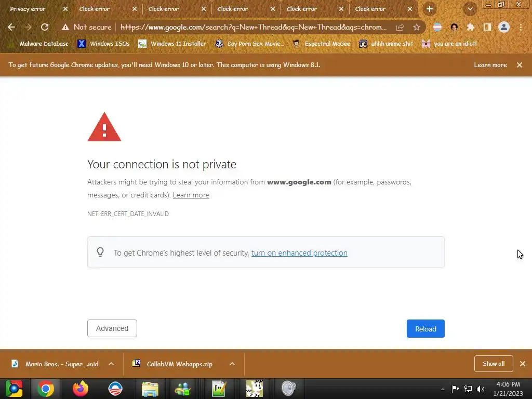Click the blue Reload button
The width and height of the screenshot is (532, 399).
425,328
